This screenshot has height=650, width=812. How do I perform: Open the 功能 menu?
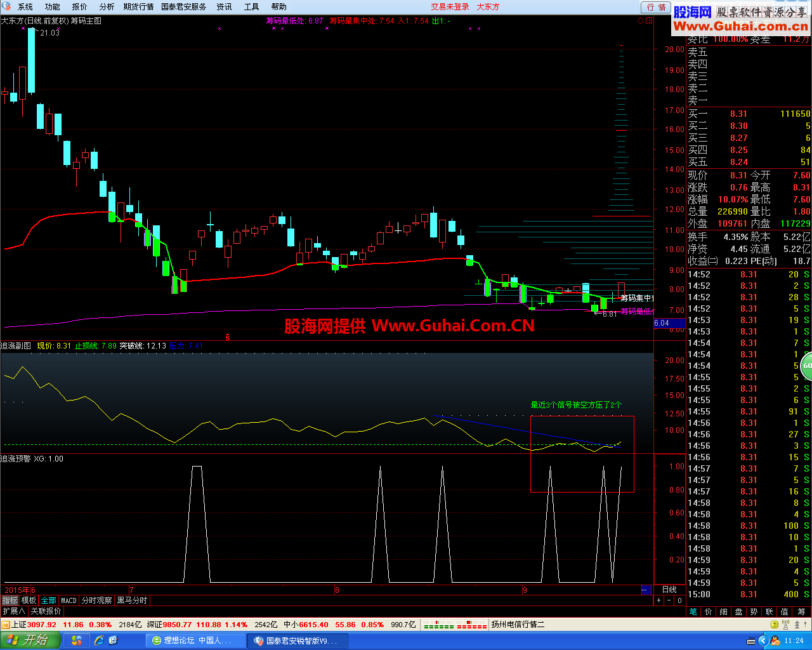(x=53, y=7)
